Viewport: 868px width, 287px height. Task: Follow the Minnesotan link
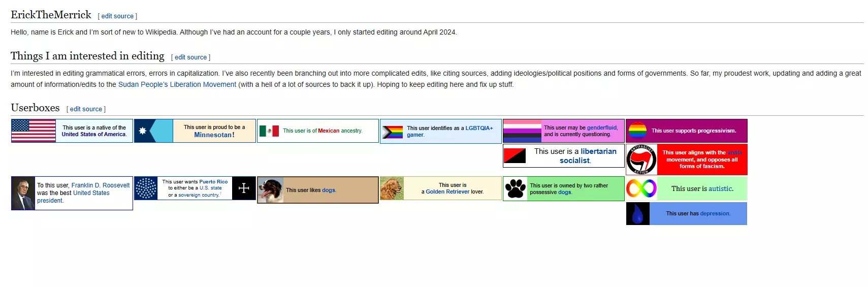(213, 135)
